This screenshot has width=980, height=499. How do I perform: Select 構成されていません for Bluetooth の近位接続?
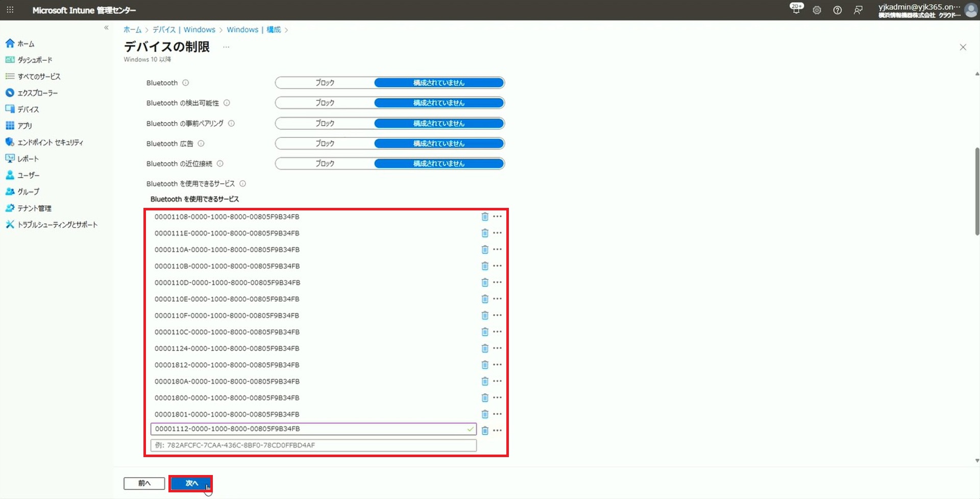(x=439, y=163)
